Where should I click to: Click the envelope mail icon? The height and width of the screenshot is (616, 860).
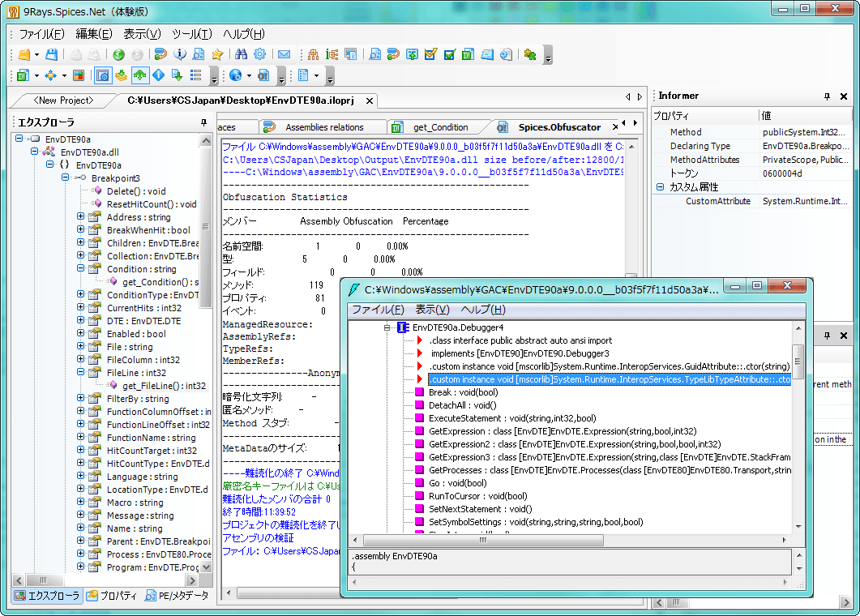(x=285, y=54)
